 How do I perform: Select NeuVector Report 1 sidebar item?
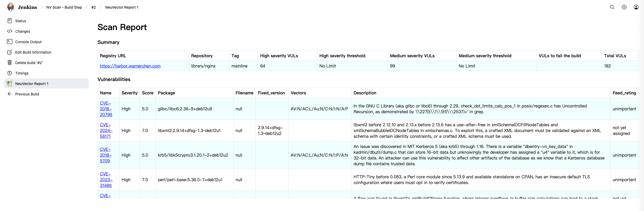[32, 84]
